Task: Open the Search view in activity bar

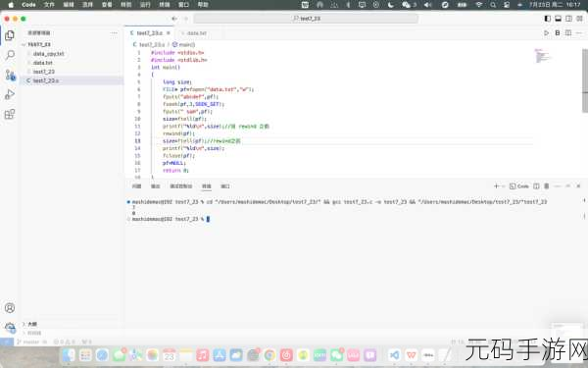Action: pos(10,55)
